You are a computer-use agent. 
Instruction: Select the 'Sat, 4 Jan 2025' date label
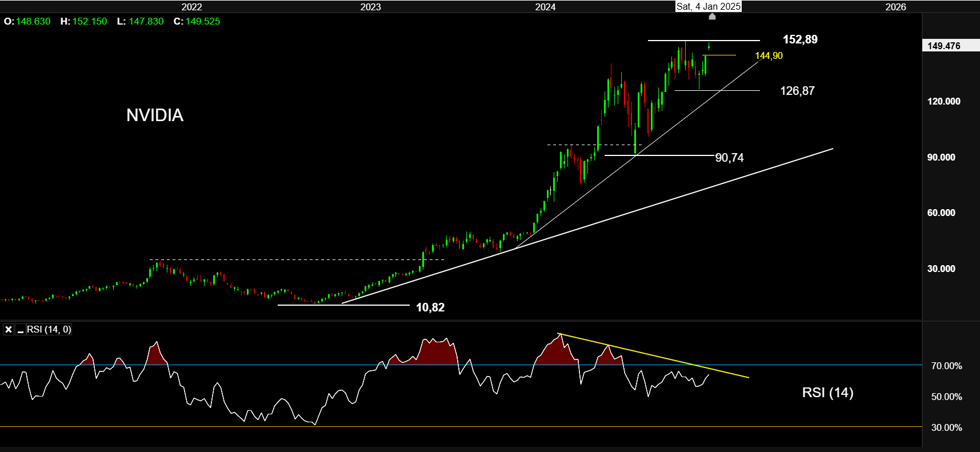[709, 6]
